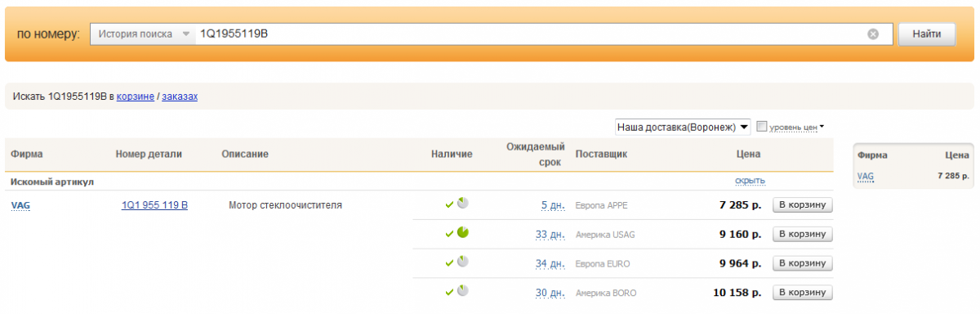The width and height of the screenshot is (980, 314).
Task: Open part number 1Q1 955 119 B link
Action: (x=155, y=205)
